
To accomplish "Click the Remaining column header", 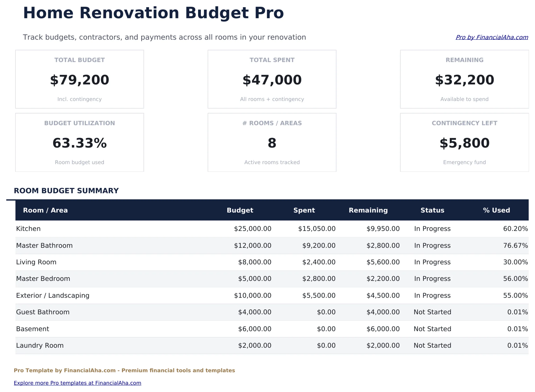I will click(368, 210).
